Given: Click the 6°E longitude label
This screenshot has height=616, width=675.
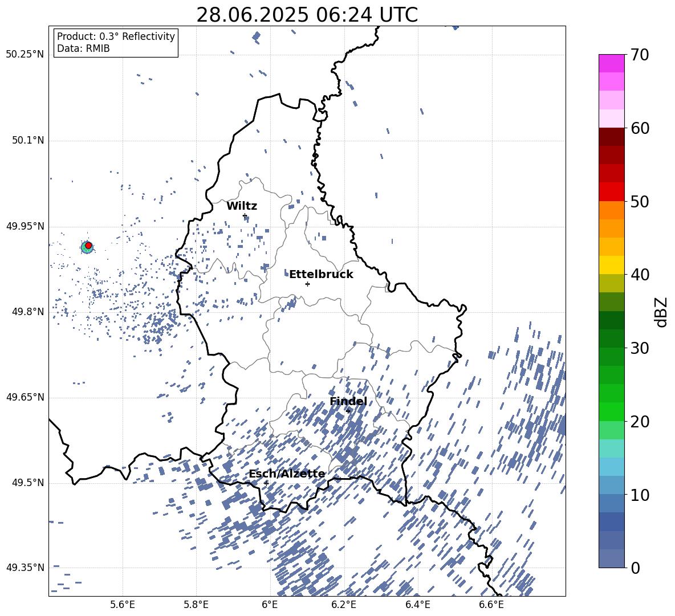Looking at the screenshot, I should pyautogui.click(x=270, y=605).
